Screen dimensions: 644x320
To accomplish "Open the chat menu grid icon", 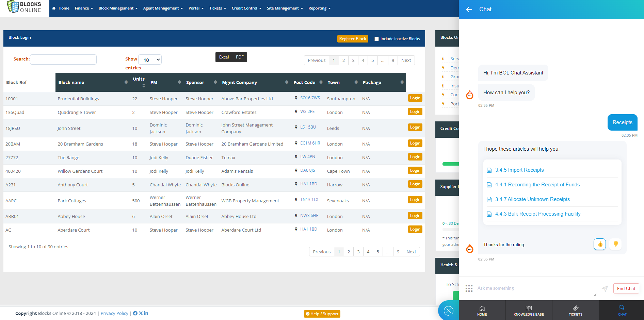I will 469,288.
